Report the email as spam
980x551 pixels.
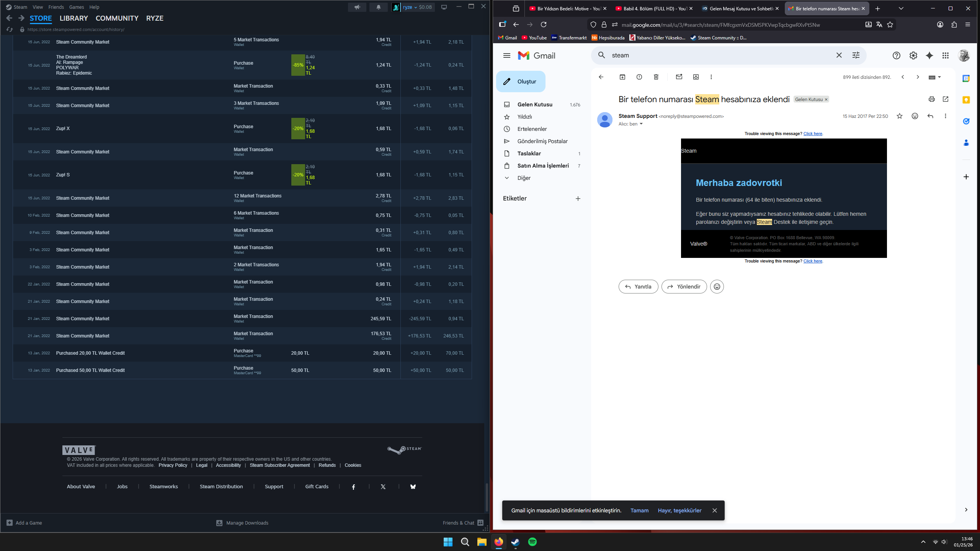[x=639, y=77]
